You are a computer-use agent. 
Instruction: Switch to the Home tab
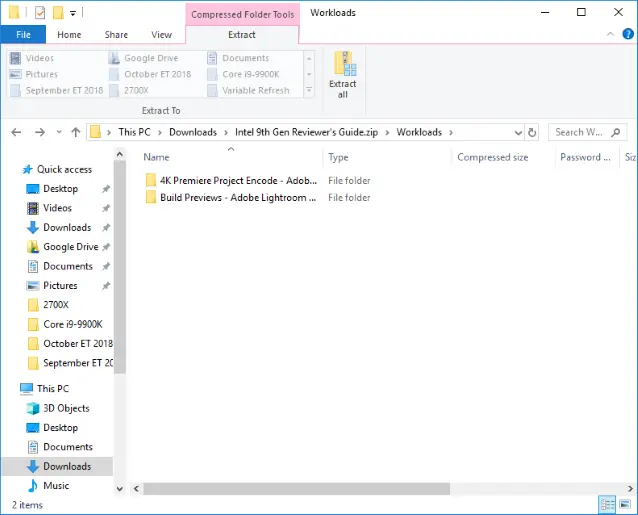[x=69, y=35]
